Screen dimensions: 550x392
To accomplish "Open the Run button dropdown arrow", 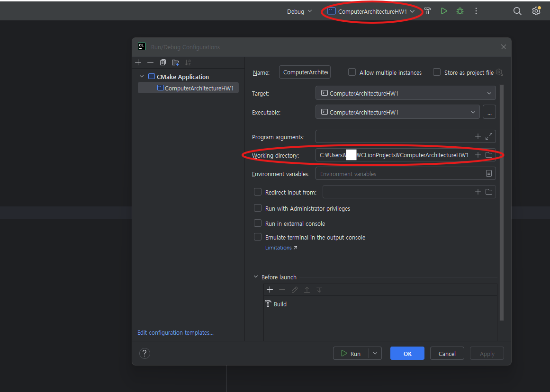I will pyautogui.click(x=375, y=354).
